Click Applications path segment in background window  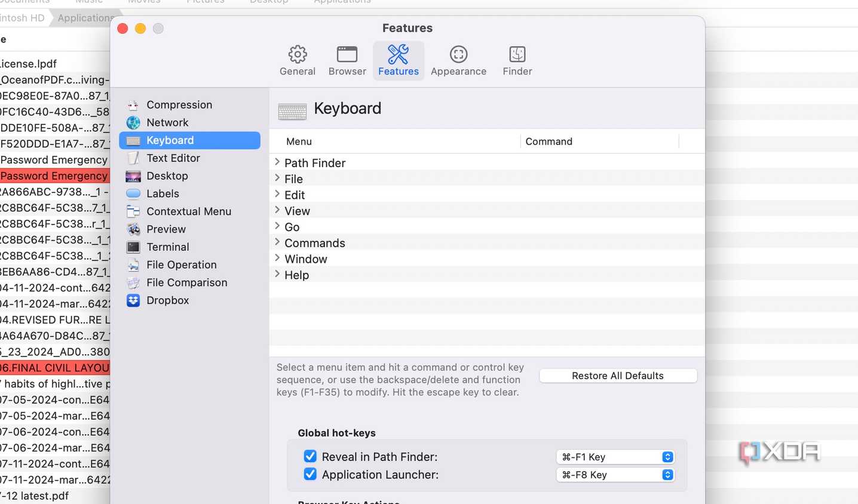[x=85, y=18]
